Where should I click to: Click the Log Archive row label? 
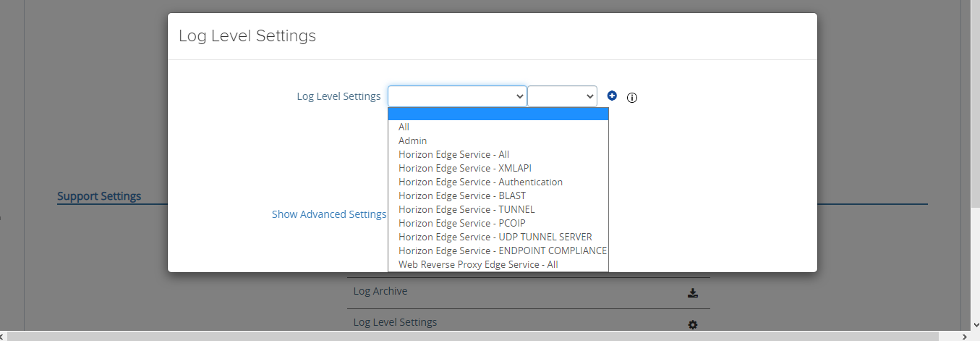click(380, 291)
